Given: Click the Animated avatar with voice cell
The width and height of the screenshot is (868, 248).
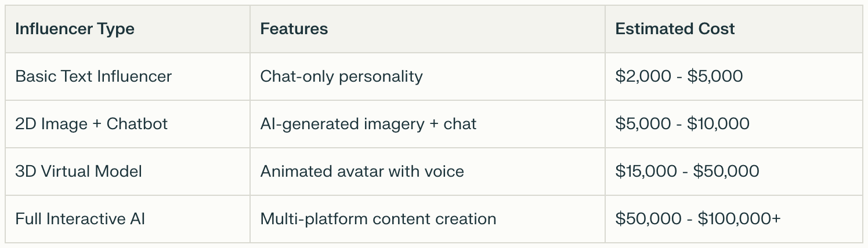Looking at the screenshot, I should click(361, 172).
